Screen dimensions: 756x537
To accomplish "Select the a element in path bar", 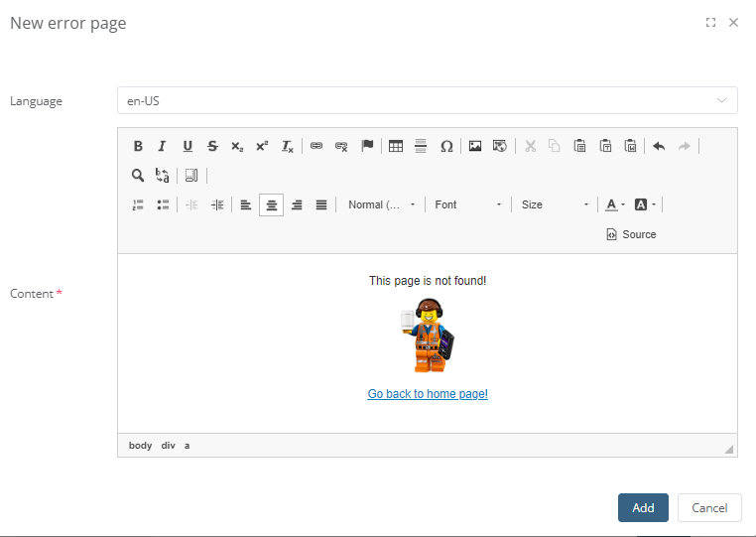I will 188,446.
